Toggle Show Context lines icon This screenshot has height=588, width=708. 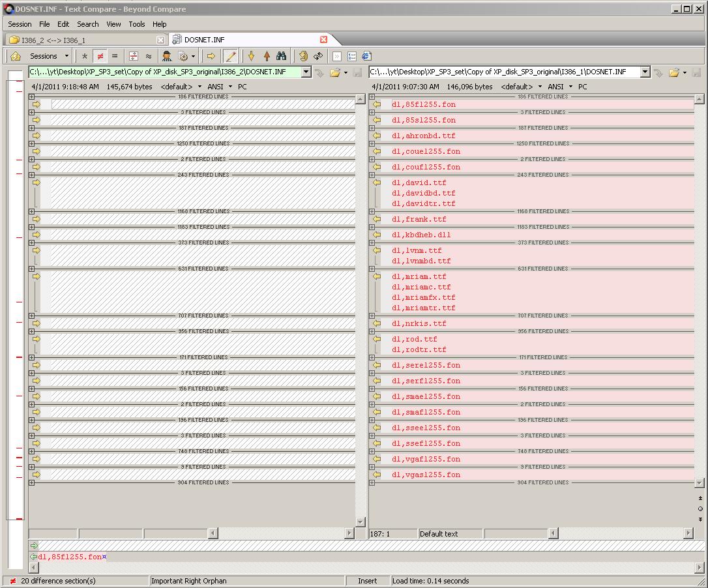tap(134, 56)
